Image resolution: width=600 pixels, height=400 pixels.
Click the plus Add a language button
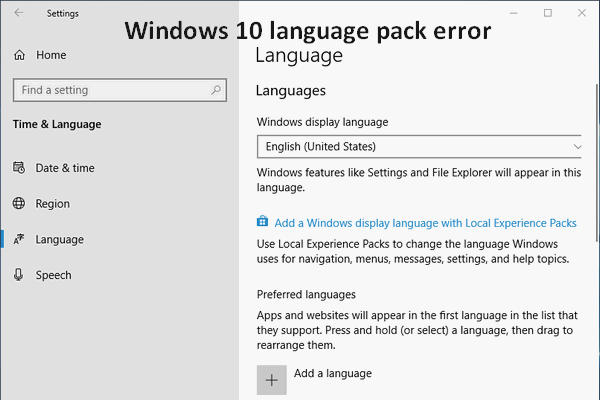coord(272,380)
